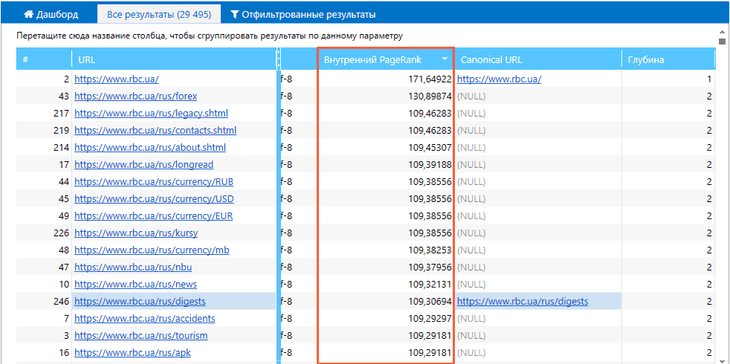Open the Дашборд tab

pos(51,14)
